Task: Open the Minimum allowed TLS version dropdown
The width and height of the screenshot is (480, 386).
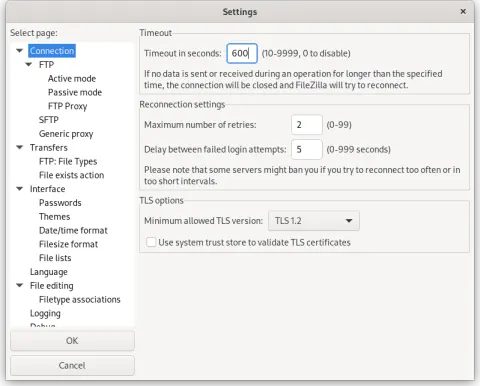Action: (314, 221)
